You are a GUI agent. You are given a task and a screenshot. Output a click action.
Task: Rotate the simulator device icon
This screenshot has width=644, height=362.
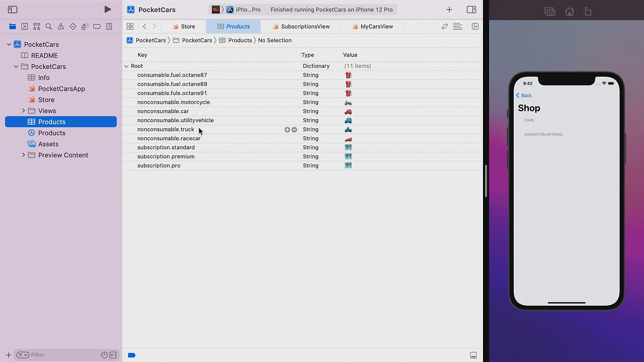[588, 12]
